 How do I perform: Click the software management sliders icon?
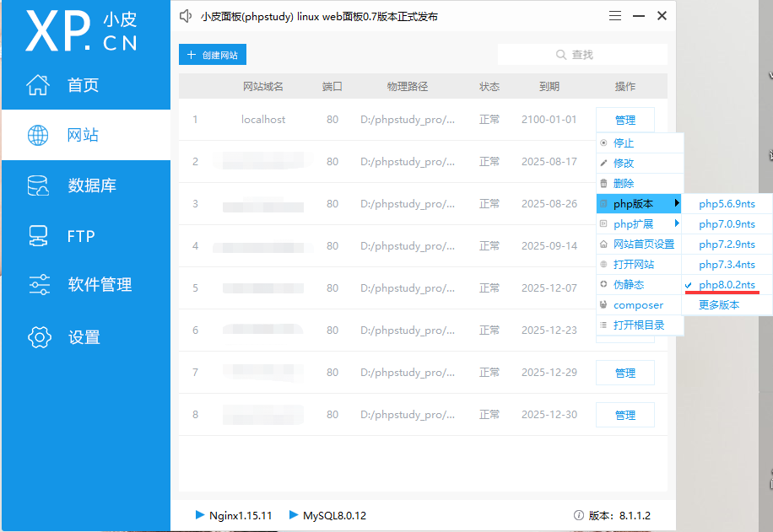point(39,285)
